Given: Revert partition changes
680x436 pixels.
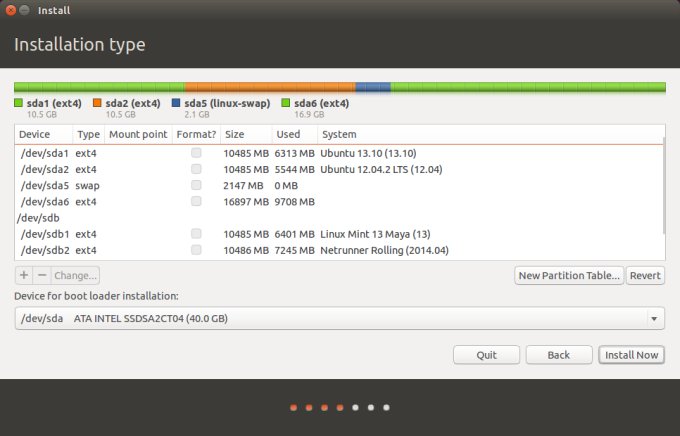Looking at the screenshot, I should [645, 275].
